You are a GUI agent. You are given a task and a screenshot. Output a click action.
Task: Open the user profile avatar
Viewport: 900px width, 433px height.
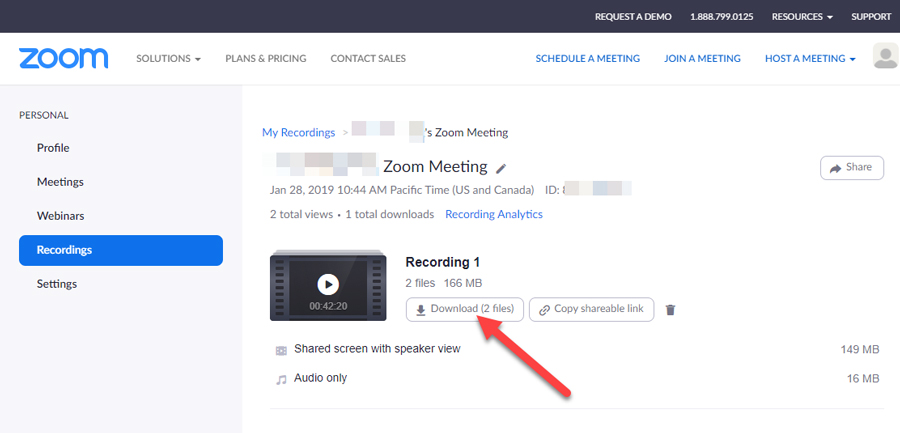[885, 57]
